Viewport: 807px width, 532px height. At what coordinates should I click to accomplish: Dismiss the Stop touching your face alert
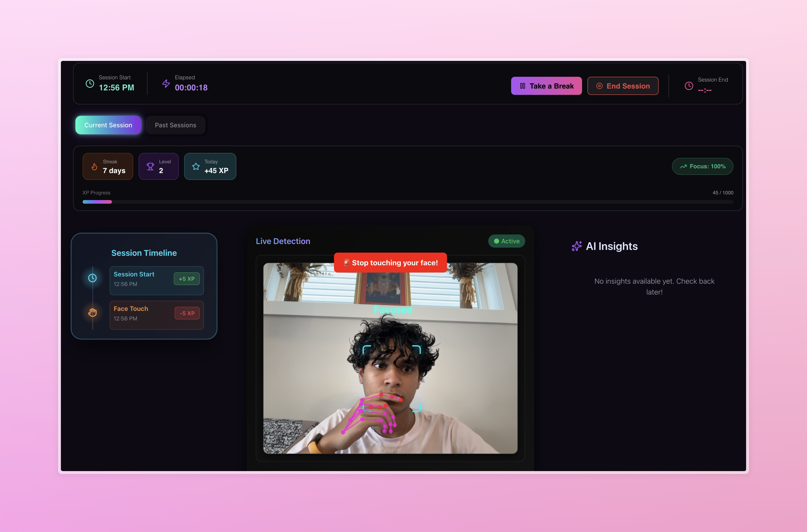[x=390, y=263]
